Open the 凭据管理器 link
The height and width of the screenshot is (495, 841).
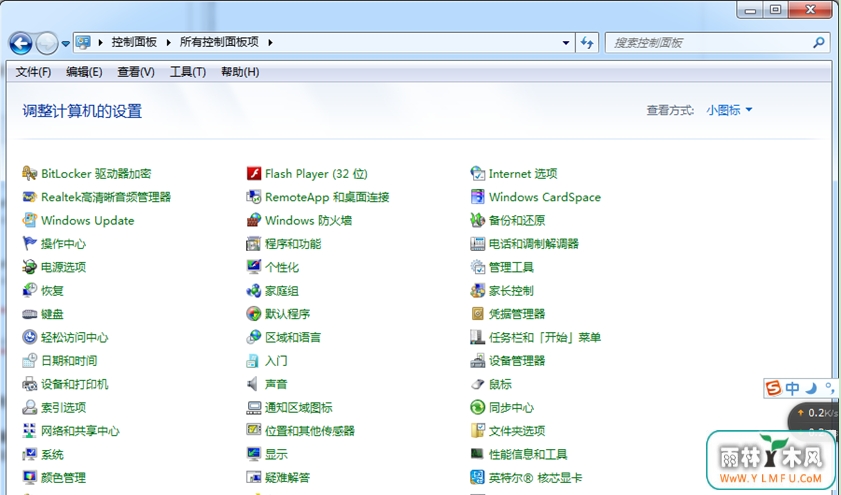pyautogui.click(x=517, y=314)
